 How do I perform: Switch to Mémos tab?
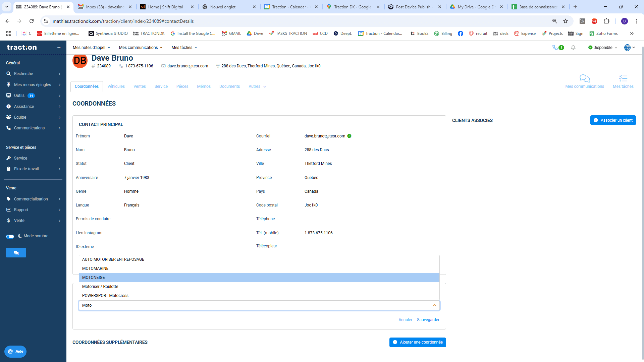click(x=204, y=86)
